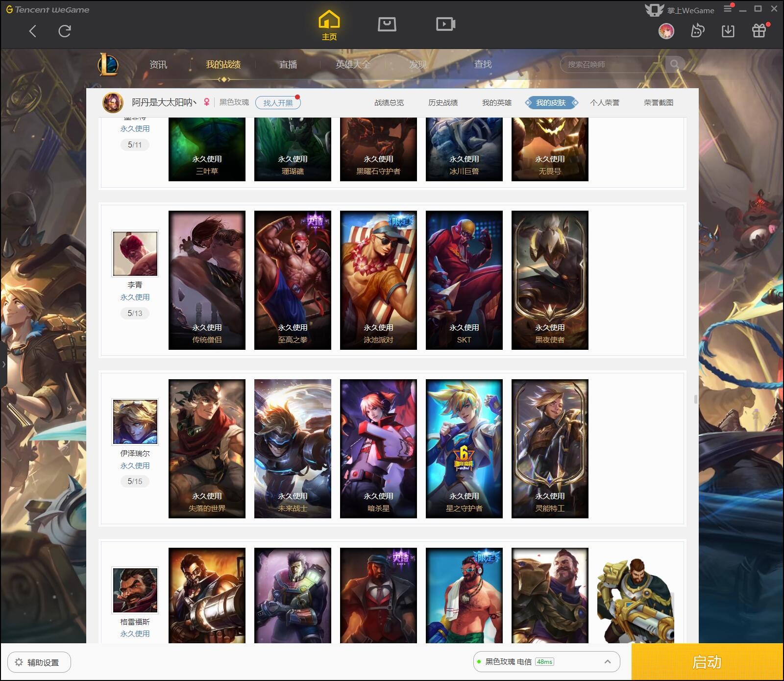Click the 搜索召唤师 search field
784x681 pixels.
tap(612, 64)
